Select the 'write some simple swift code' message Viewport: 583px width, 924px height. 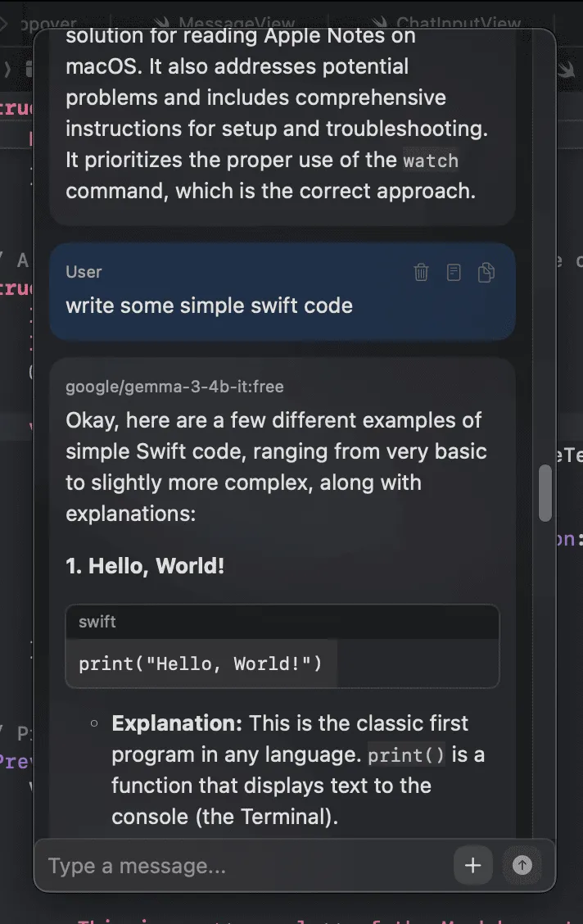(209, 306)
